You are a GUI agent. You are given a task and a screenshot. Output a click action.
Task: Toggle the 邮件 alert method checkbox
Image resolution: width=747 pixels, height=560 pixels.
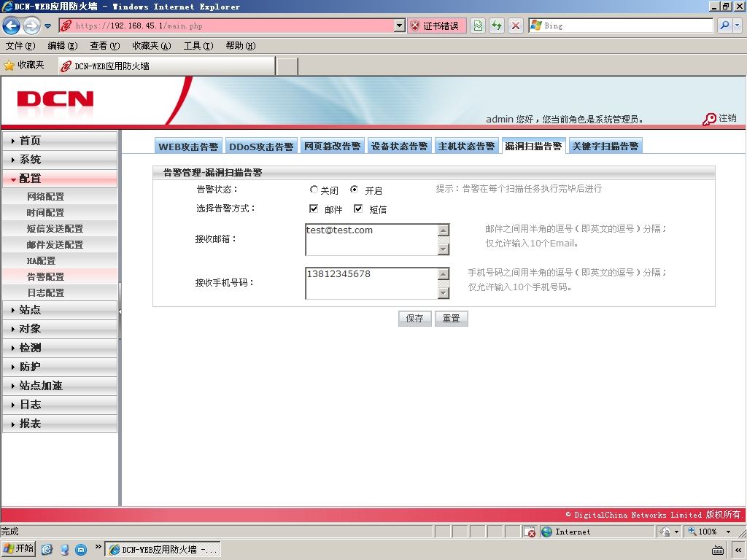[314, 209]
